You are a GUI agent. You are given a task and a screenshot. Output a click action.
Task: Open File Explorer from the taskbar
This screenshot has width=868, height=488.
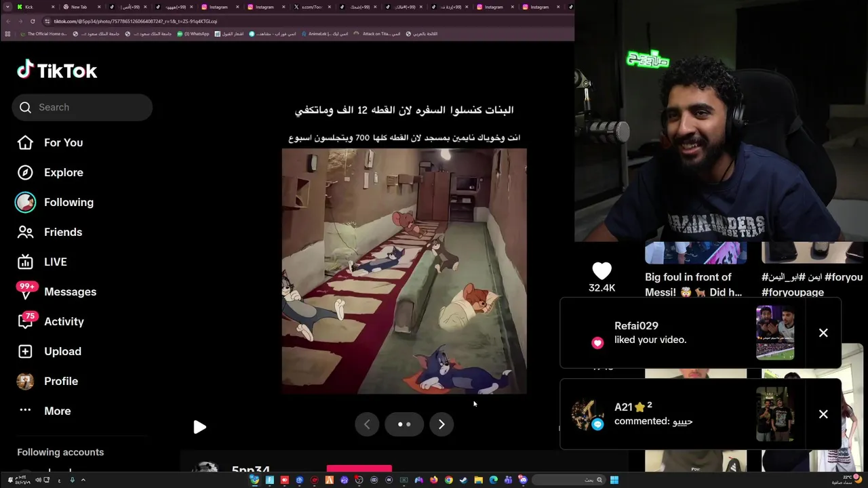479,480
